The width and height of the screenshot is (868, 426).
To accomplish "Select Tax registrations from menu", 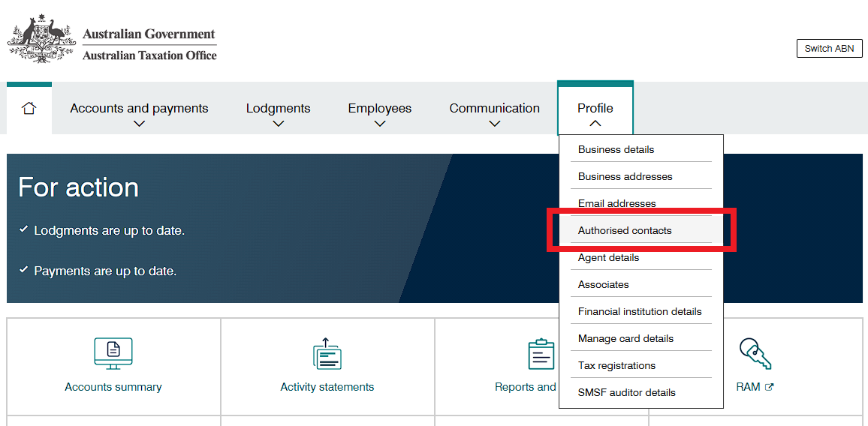I will [616, 365].
